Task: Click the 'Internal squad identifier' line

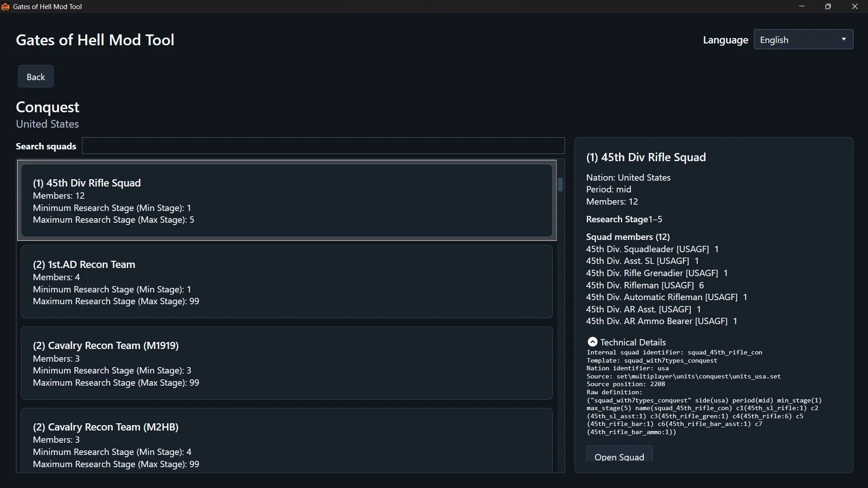Action: [675, 353]
